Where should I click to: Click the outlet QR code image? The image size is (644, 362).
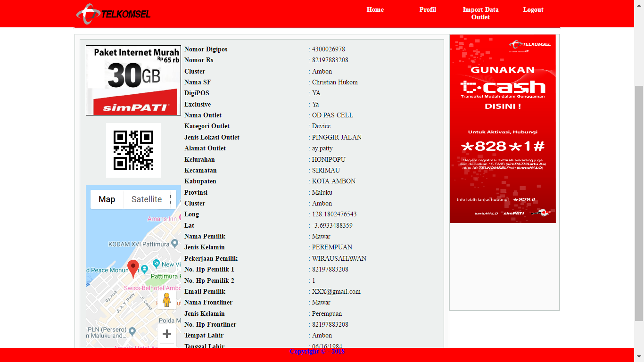133,150
